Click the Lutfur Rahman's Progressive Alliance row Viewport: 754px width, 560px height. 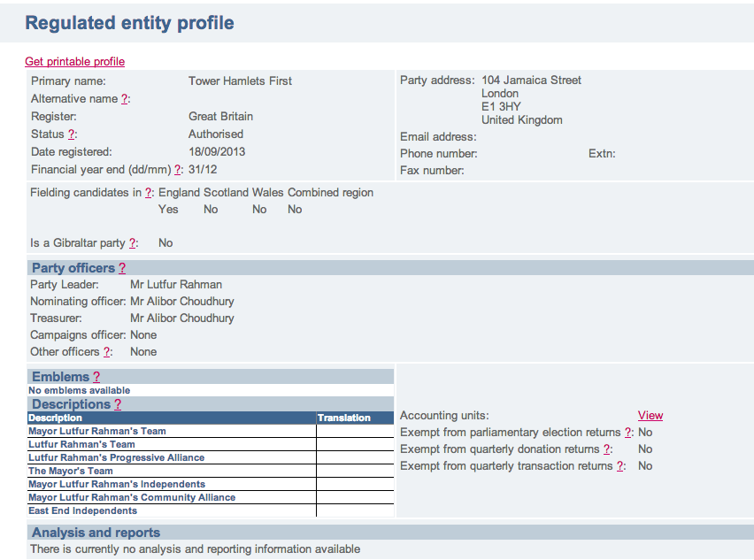116,458
